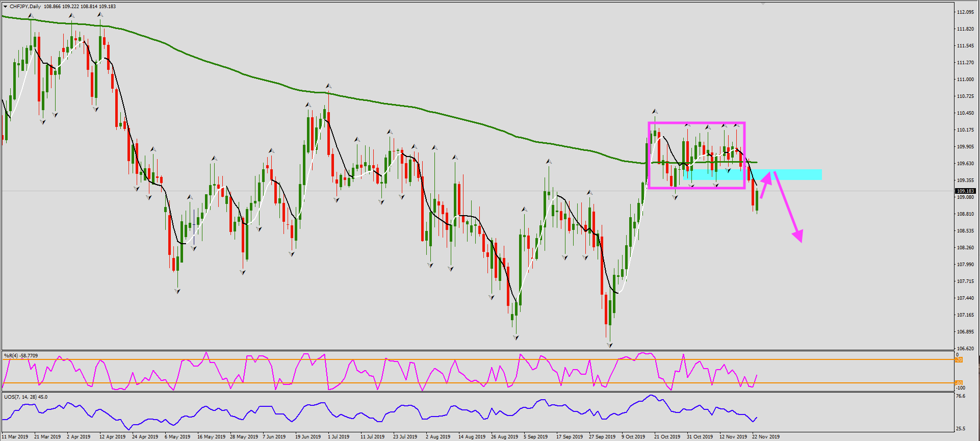Click price scale value 110.450

[x=966, y=113]
